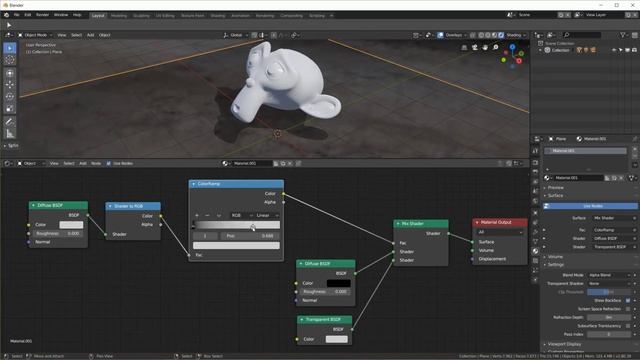Image resolution: width=640 pixels, height=360 pixels.
Task: Expand the Preview panel in properties
Action: (555, 188)
